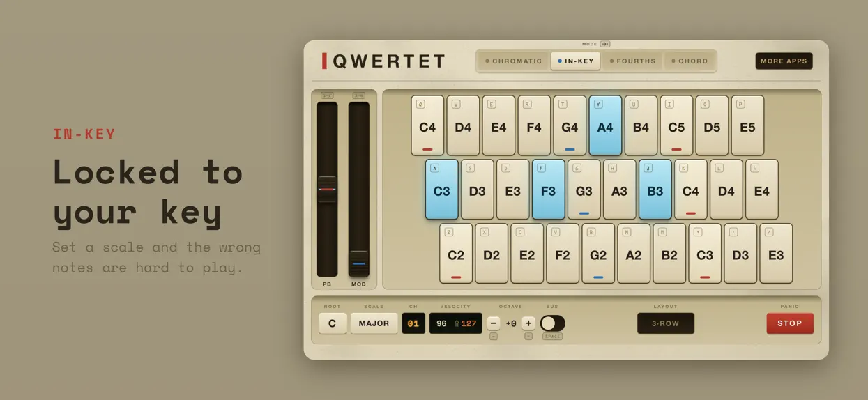Click the red Stop panic button
The width and height of the screenshot is (868, 400).
tap(790, 323)
